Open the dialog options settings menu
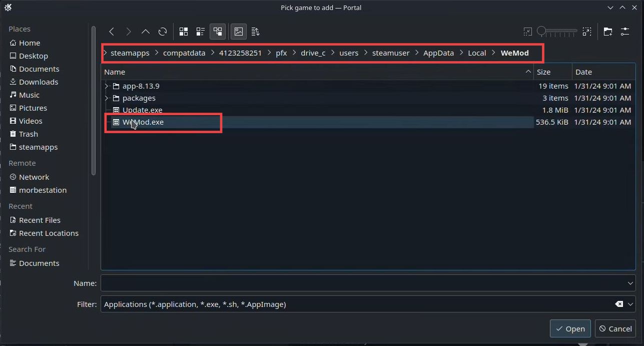The width and height of the screenshot is (644, 346). point(625,32)
